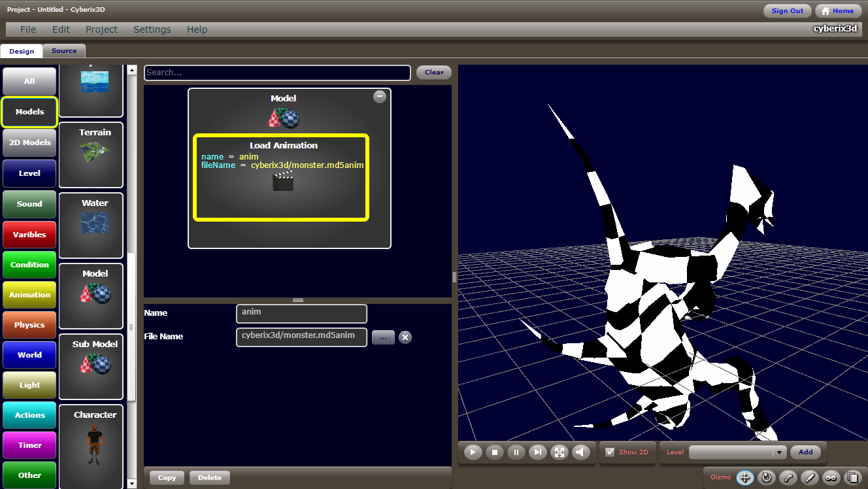This screenshot has height=489, width=868.
Task: Select the Animation category
Action: point(29,295)
